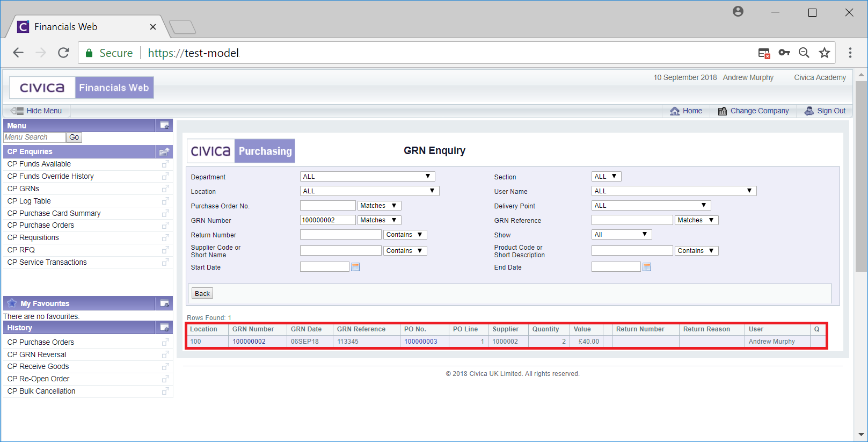Click the GRN Number column header

tap(253, 329)
